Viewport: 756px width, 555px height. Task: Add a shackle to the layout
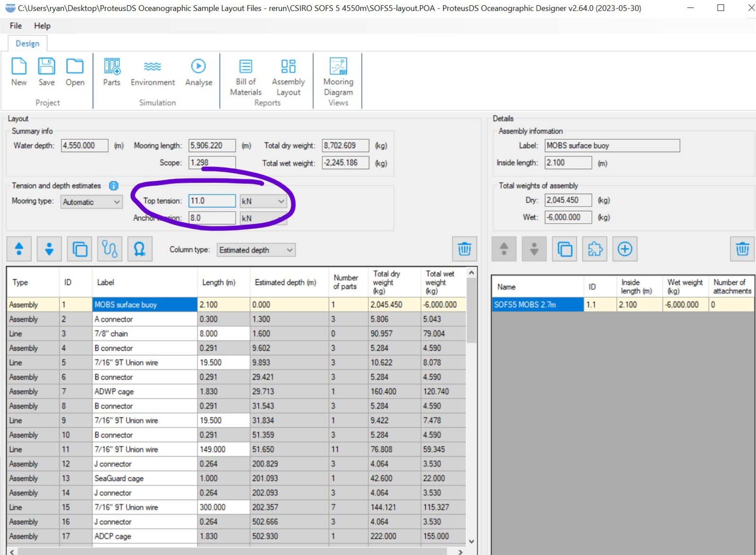tap(140, 249)
